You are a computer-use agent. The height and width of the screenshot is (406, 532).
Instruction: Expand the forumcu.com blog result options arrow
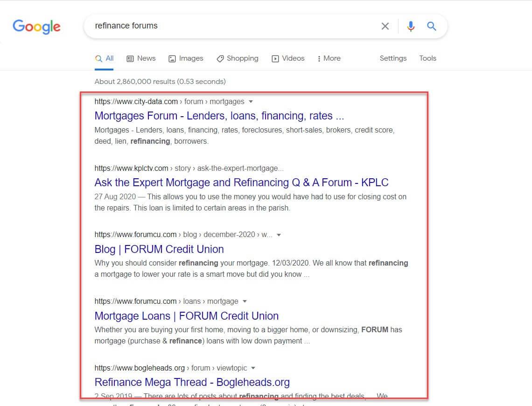click(279, 235)
